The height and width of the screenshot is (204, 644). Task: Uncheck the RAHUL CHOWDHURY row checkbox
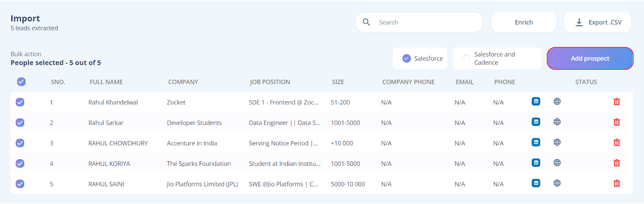(x=20, y=143)
